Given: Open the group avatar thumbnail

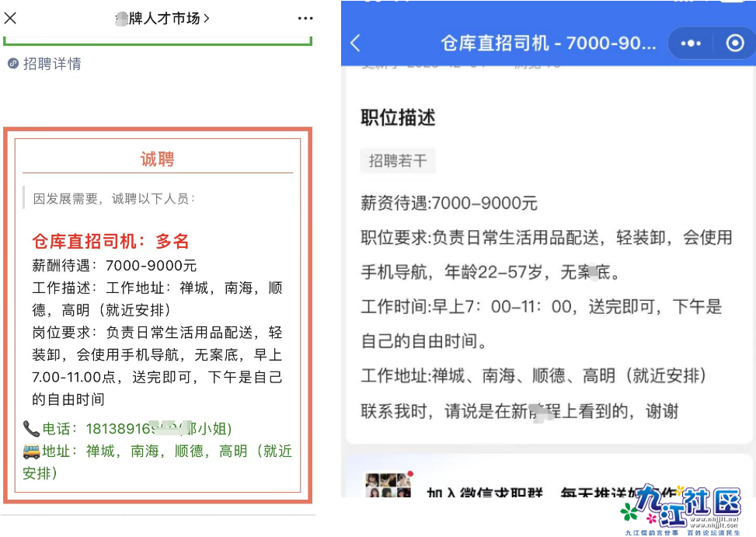Looking at the screenshot, I should (x=387, y=486).
